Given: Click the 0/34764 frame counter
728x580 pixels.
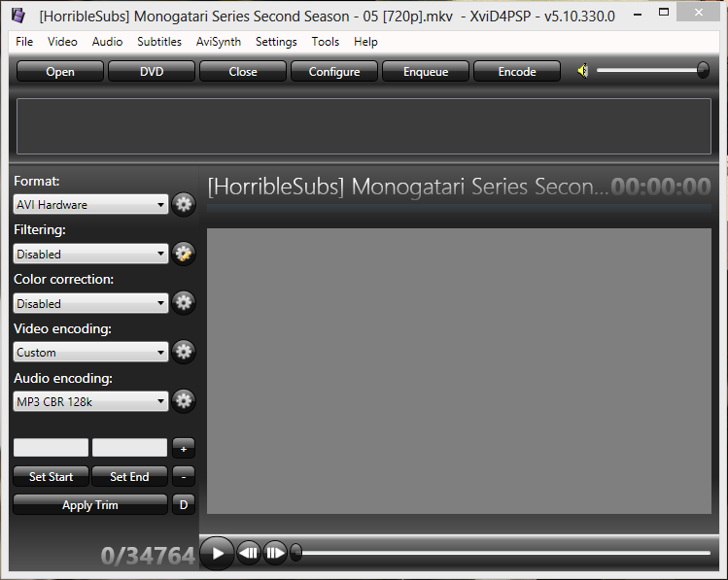Looking at the screenshot, I should point(148,556).
